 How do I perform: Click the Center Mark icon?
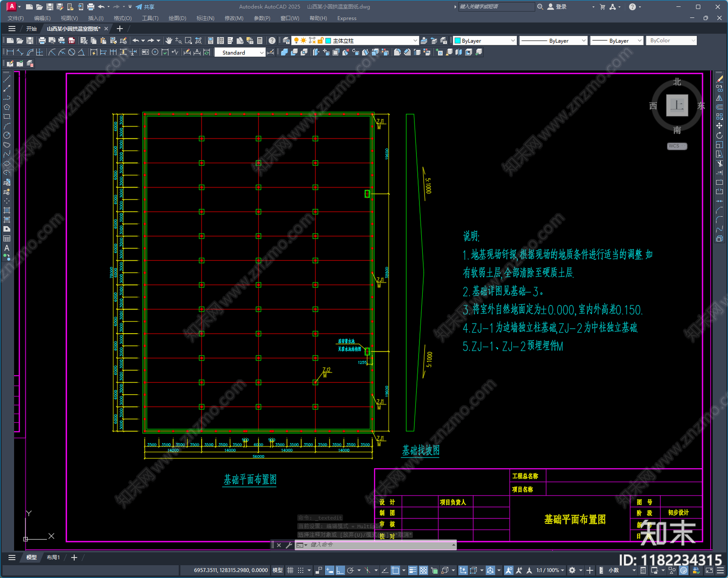tap(155, 52)
